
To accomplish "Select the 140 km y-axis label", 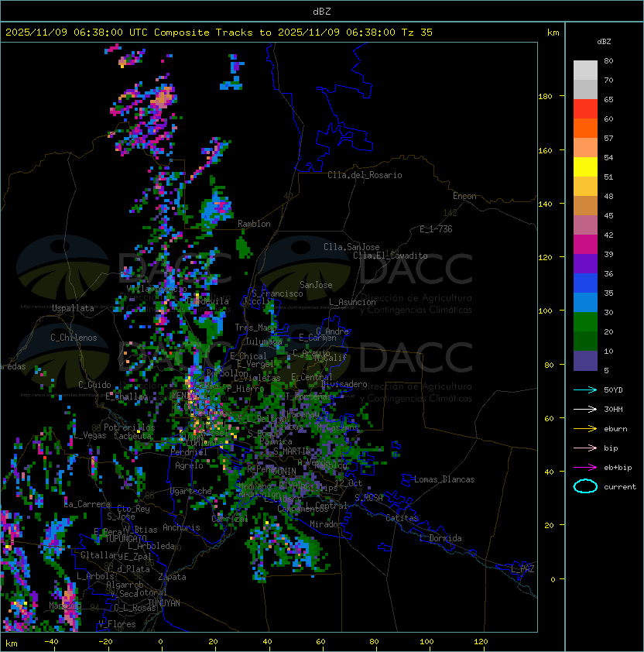I will pyautogui.click(x=545, y=204).
